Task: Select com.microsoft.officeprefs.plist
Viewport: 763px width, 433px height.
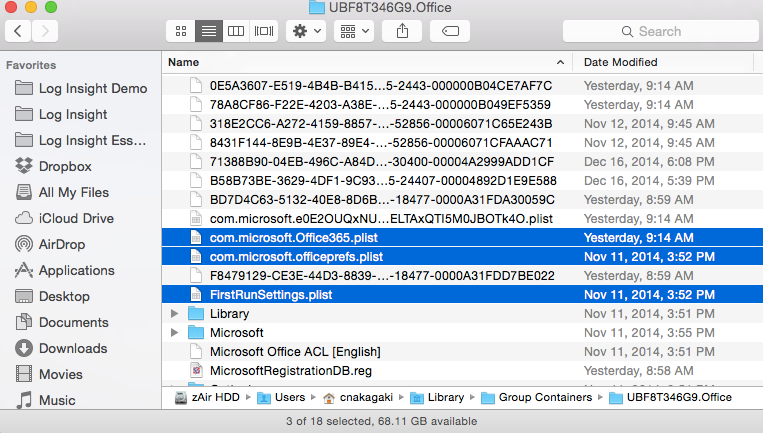Action: (462, 256)
